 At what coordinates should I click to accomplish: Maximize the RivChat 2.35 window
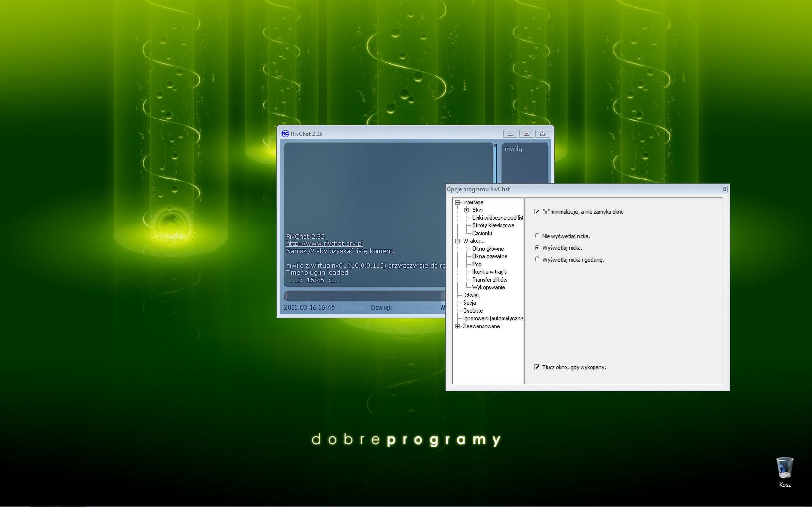pos(526,134)
